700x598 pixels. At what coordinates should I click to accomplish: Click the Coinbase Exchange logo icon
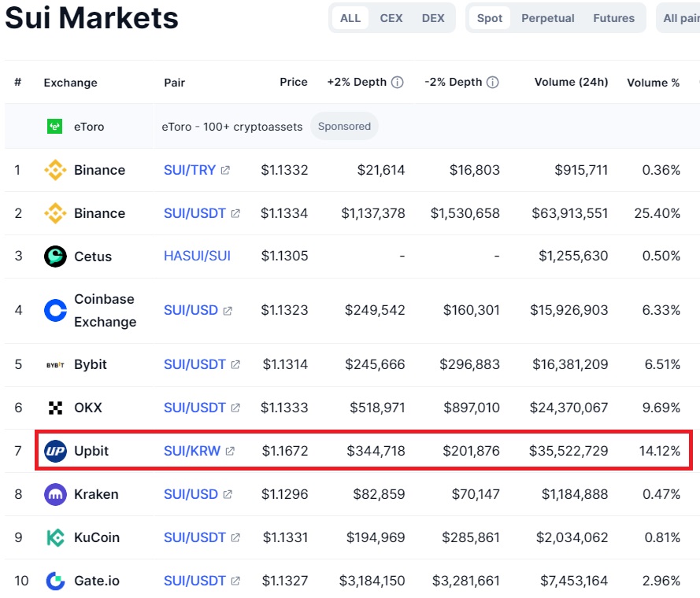coord(55,310)
